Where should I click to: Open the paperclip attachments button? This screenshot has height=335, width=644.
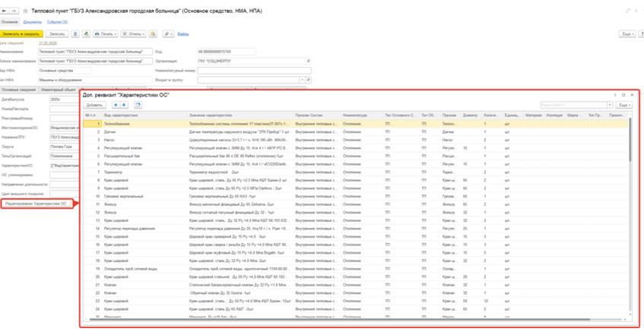[168, 34]
